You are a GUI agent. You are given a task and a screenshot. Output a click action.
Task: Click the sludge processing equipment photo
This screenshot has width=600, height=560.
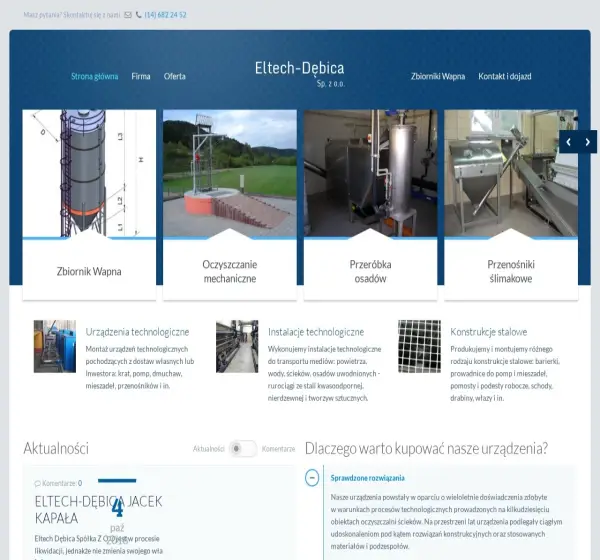coord(370,173)
